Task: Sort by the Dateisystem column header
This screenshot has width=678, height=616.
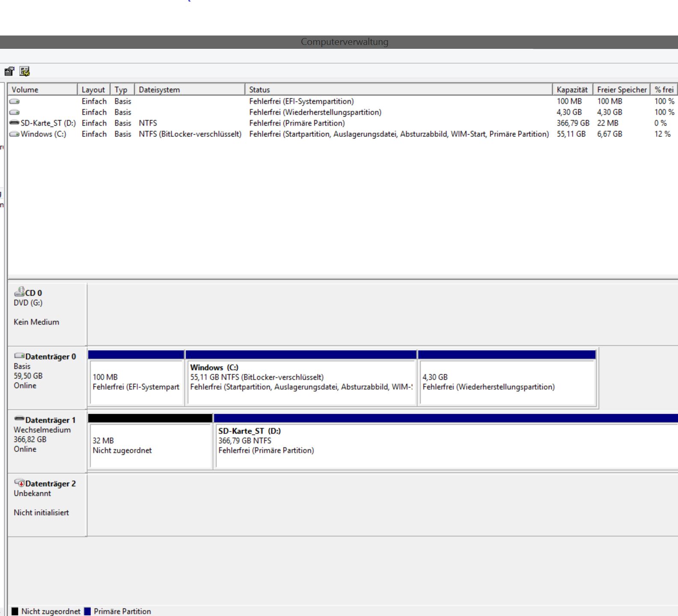Action: [x=190, y=89]
